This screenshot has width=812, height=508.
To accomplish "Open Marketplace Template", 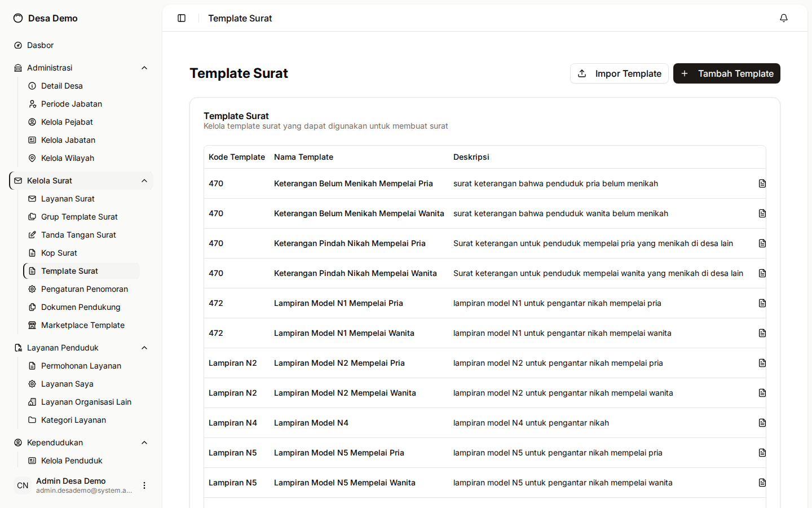I will pos(81,325).
